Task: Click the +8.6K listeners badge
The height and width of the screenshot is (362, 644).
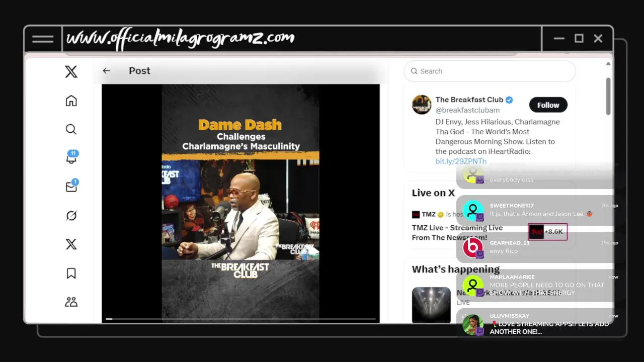Action: [x=547, y=232]
